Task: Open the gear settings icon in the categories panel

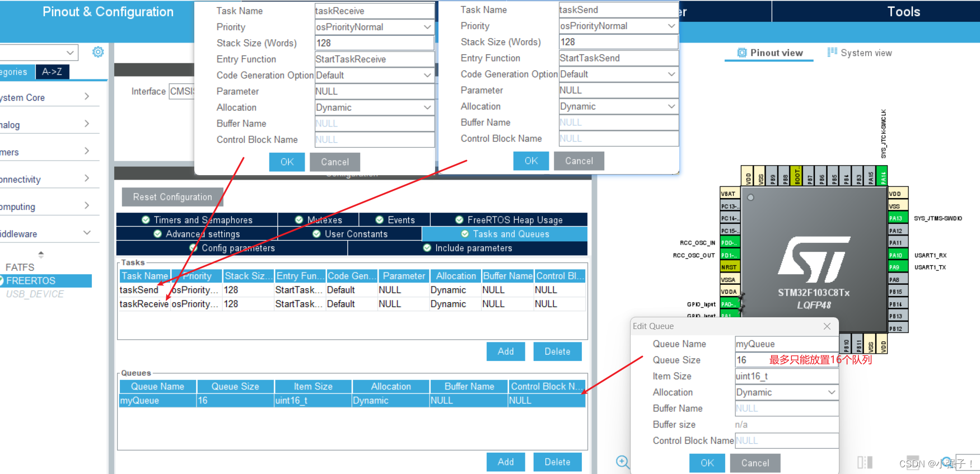Action: click(x=98, y=52)
